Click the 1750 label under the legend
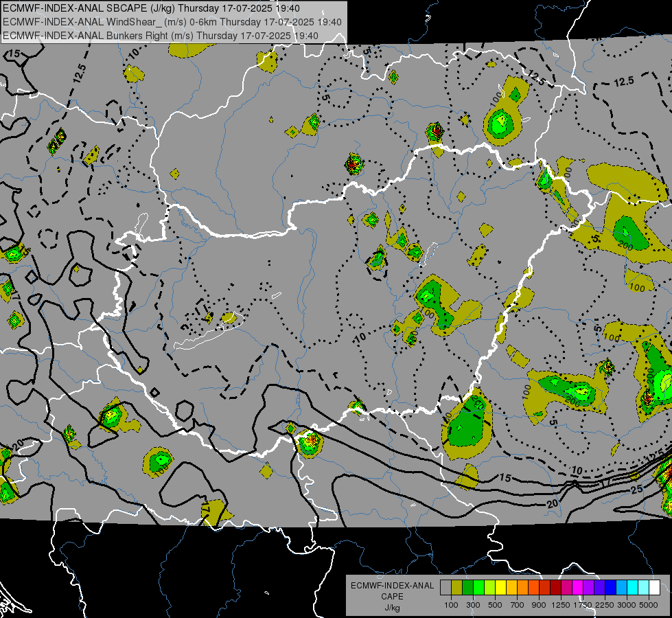 point(583,605)
